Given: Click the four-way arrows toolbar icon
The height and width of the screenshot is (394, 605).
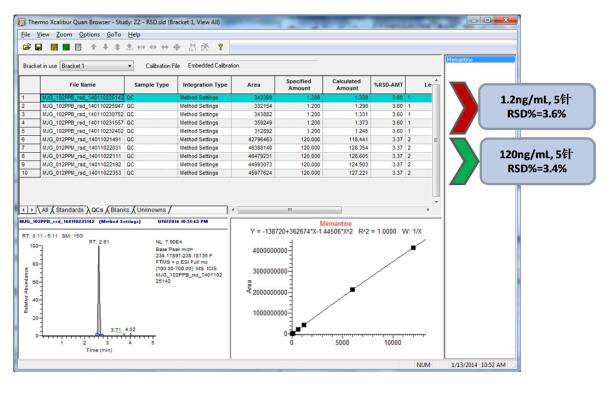Looking at the screenshot, I should (177, 47).
